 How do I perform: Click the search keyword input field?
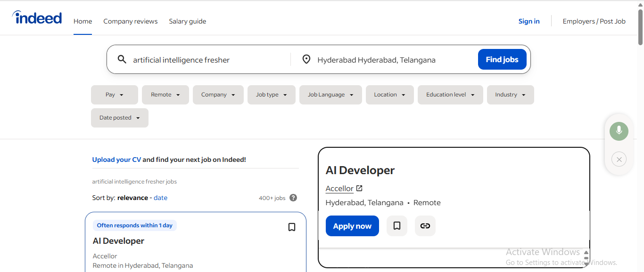pyautogui.click(x=198, y=59)
